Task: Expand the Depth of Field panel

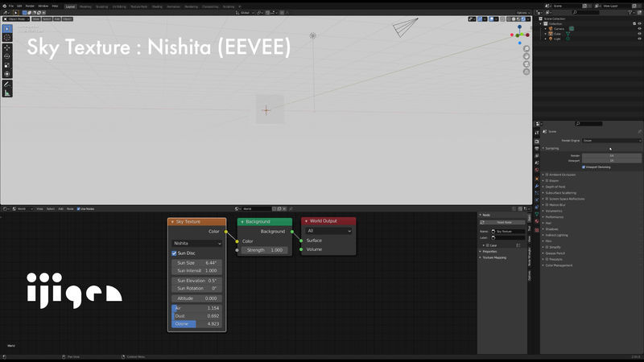Action: (x=555, y=187)
